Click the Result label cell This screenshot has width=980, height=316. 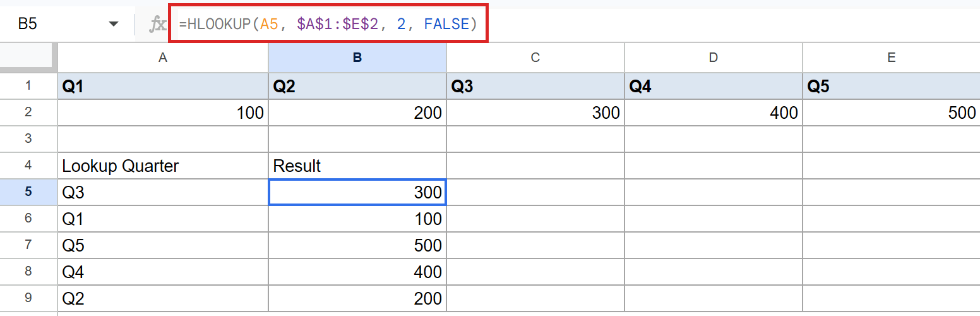(357, 166)
